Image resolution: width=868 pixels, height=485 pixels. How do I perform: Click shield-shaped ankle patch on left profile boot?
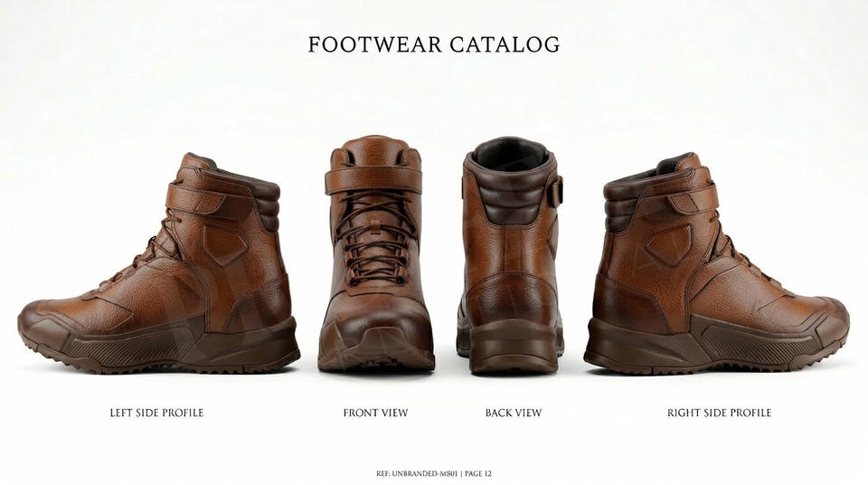coord(223,244)
